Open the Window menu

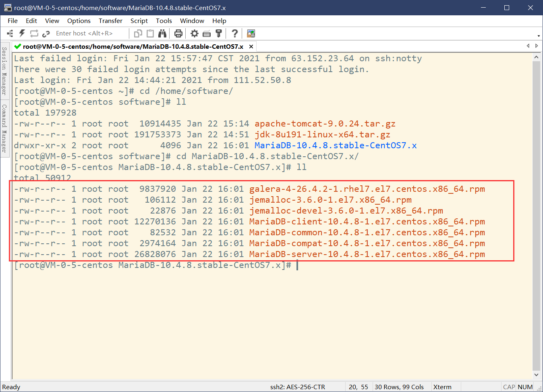192,21
